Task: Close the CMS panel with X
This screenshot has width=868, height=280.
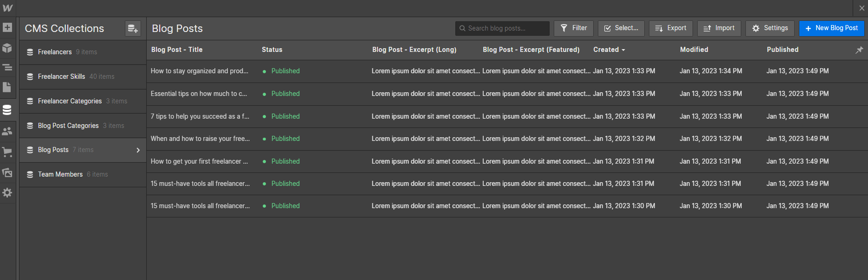Action: (862, 8)
